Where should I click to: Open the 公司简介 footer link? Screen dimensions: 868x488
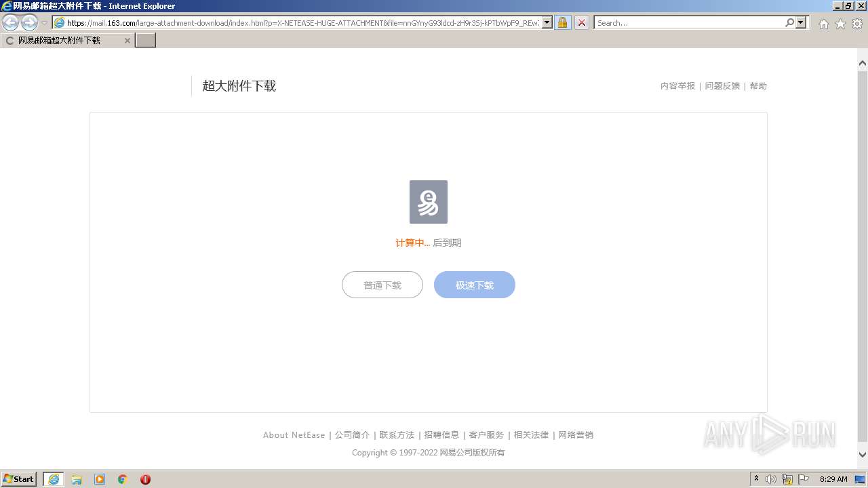[x=352, y=435]
